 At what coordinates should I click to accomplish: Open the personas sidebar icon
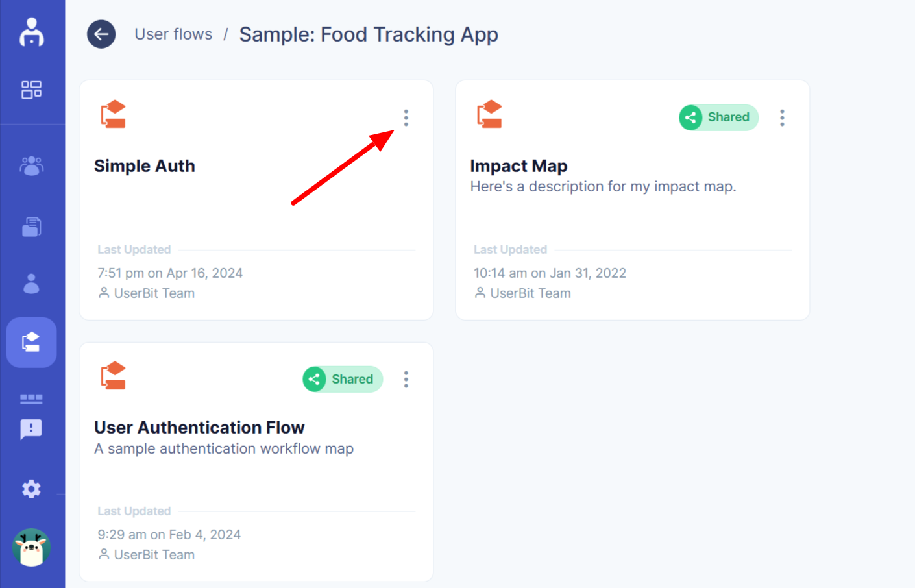click(31, 284)
